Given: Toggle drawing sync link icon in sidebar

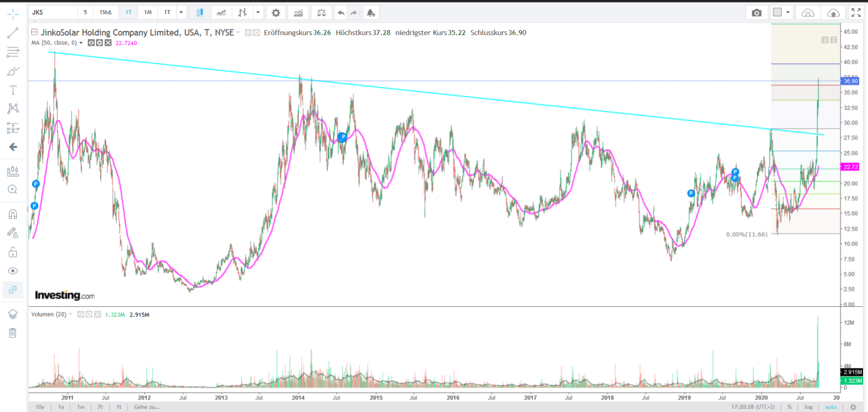Looking at the screenshot, I should (12, 290).
